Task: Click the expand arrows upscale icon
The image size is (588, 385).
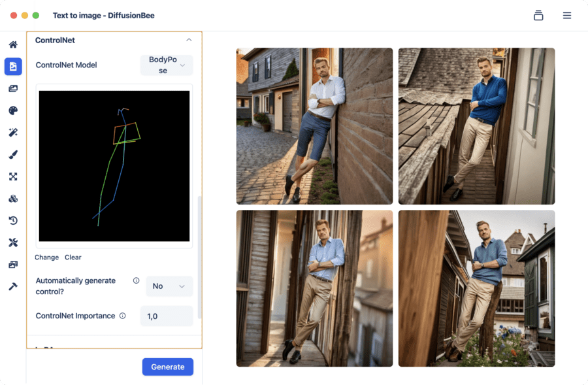Action: (x=13, y=176)
